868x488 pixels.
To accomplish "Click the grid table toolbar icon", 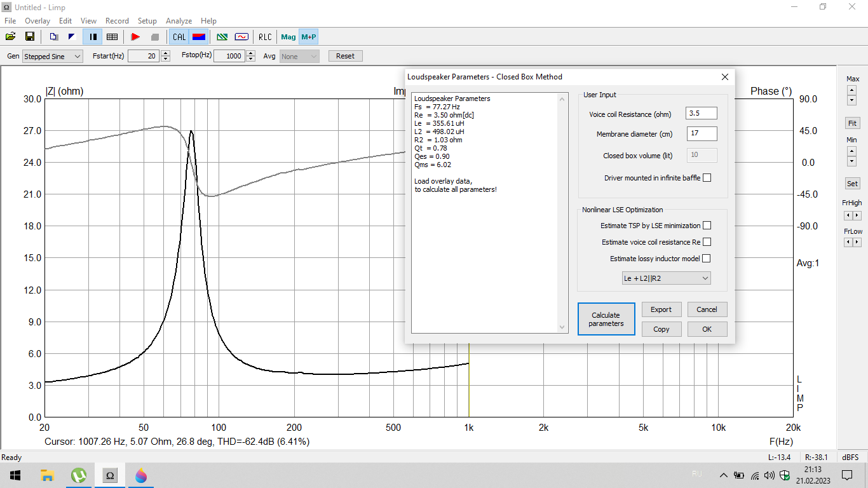I will pos(112,37).
